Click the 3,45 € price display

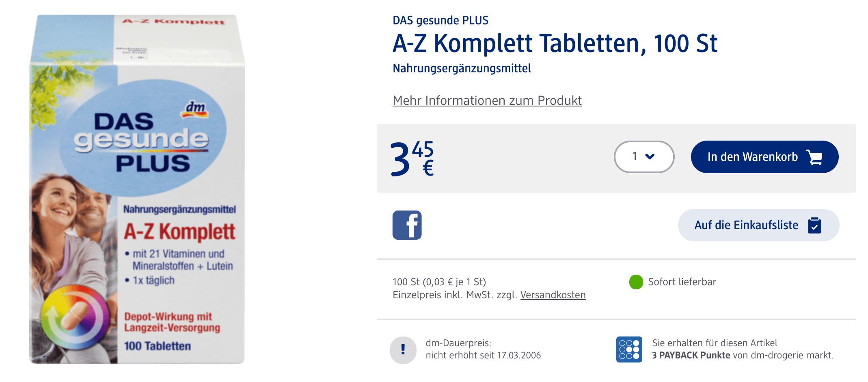412,159
